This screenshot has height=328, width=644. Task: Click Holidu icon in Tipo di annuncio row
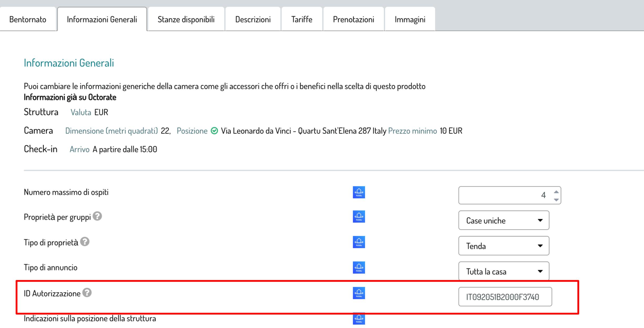359,268
